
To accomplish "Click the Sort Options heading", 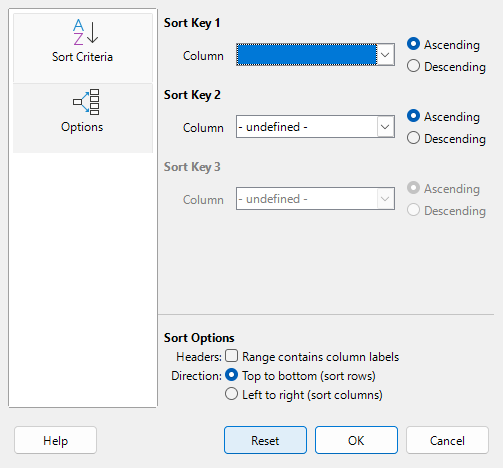I will [199, 338].
